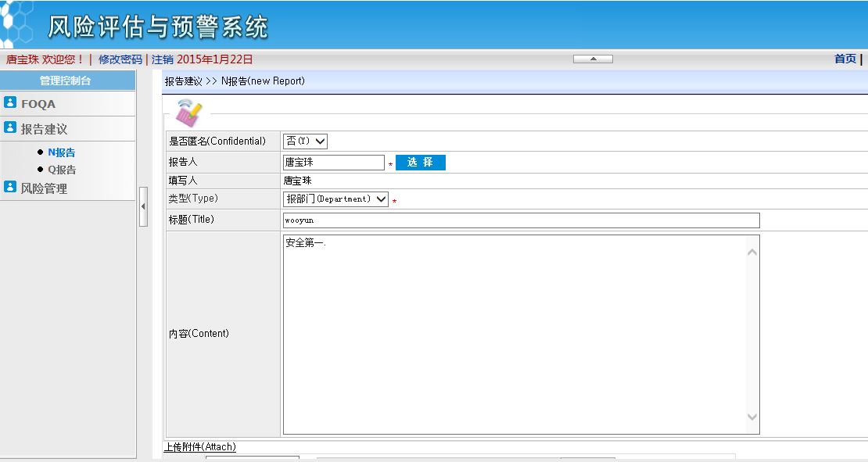
Task: Select the Q报告 submenu item
Action: [62, 170]
